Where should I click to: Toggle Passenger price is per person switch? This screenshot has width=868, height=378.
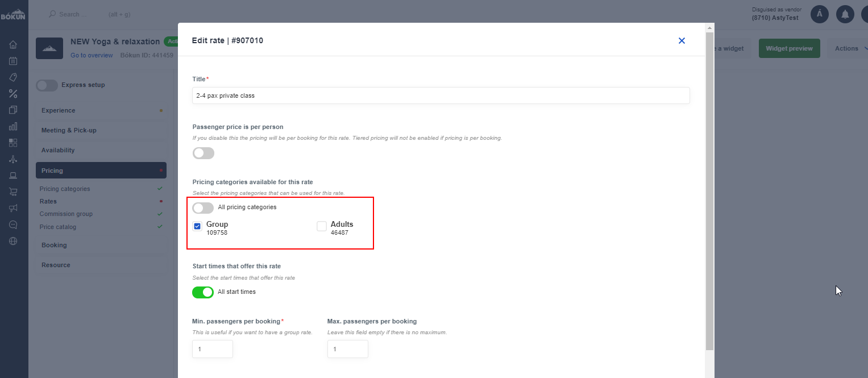coord(203,153)
